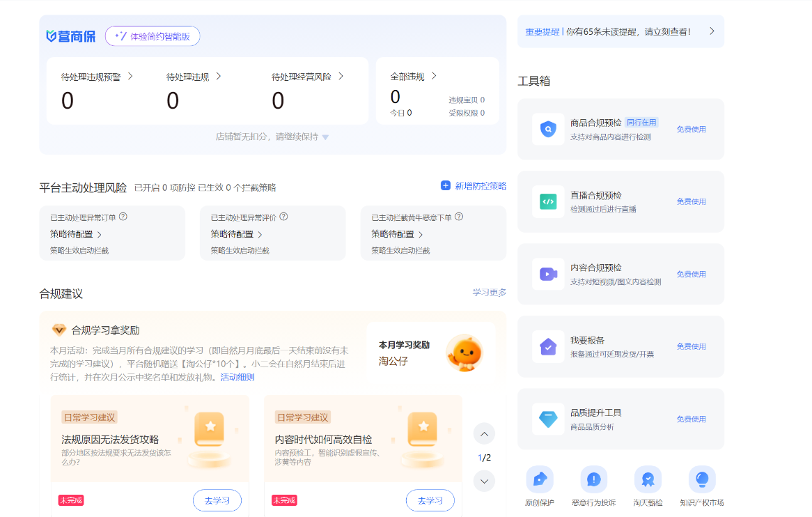Image resolution: width=812 pixels, height=517 pixels.
Task: Open 全部违规 details
Action: [x=414, y=77]
